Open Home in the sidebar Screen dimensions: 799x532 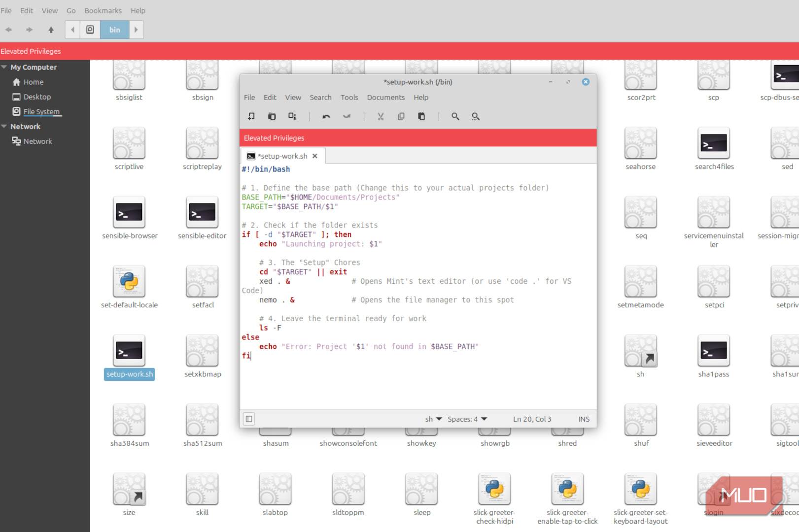pos(33,82)
